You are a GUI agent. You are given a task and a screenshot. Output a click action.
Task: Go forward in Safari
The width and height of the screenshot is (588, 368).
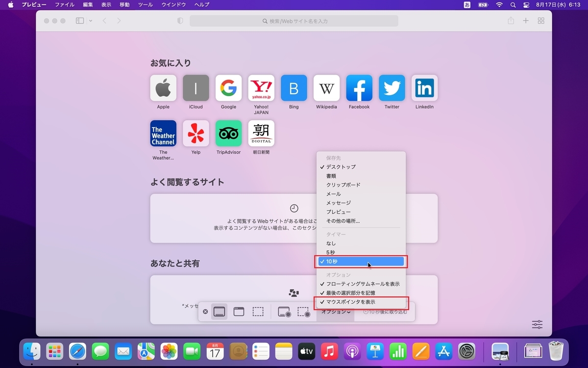tap(119, 21)
